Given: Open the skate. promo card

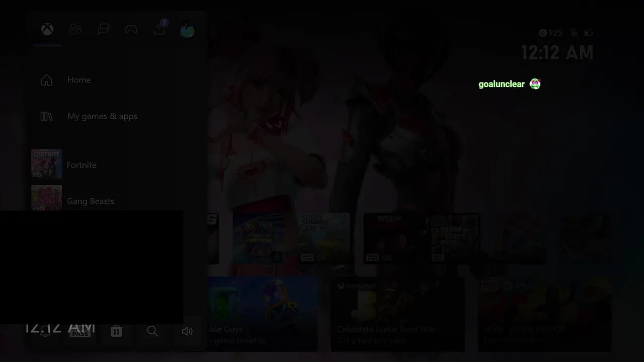Looking at the screenshot, I should [x=545, y=314].
